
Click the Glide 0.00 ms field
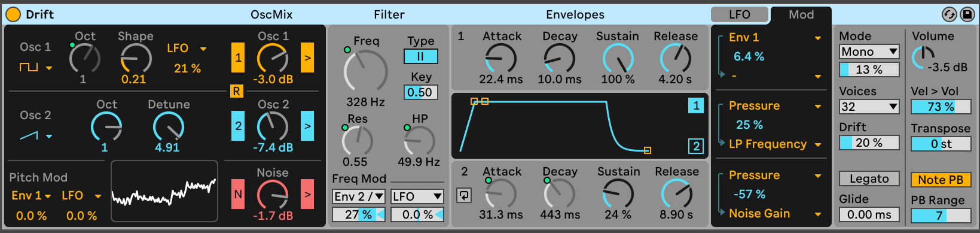pos(869,214)
